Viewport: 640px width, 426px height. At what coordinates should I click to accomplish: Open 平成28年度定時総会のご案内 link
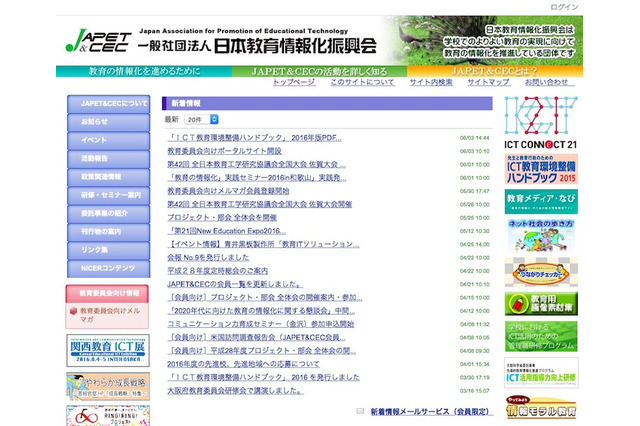(218, 271)
